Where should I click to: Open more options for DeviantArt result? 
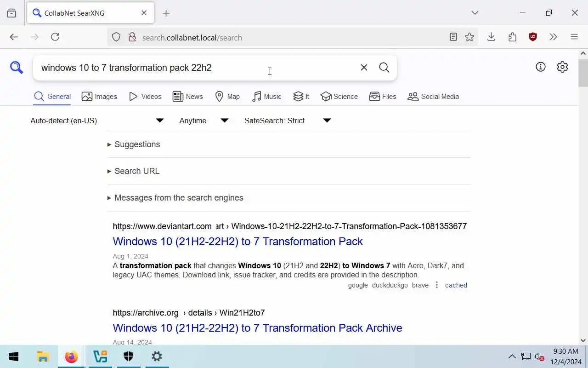tap(437, 285)
